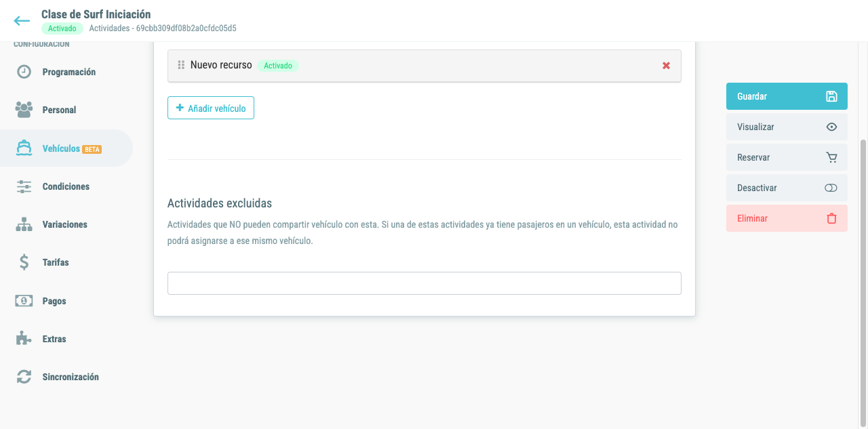Viewport: 868px width, 429px height.
Task: Open the Programación section
Action: point(66,72)
